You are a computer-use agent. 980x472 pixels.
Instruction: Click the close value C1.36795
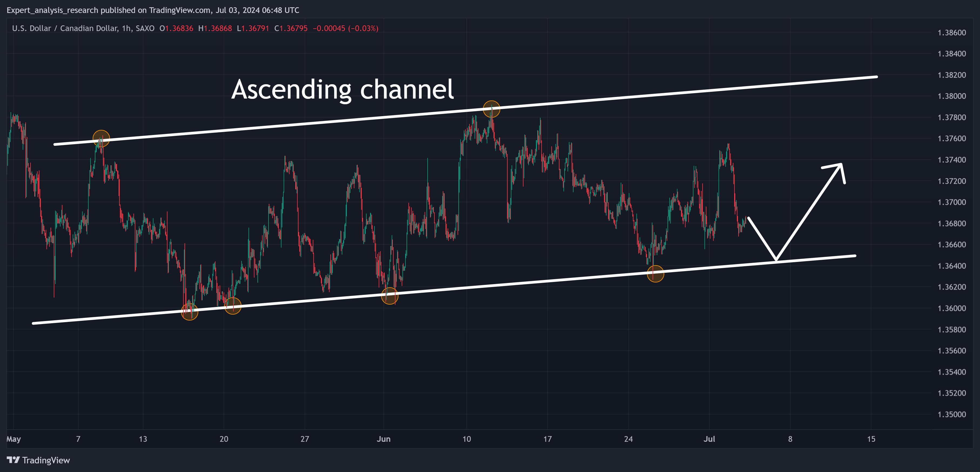tap(291, 29)
